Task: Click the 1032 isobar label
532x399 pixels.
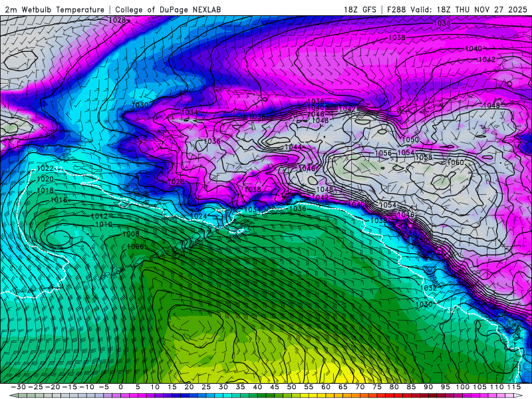Action: pyautogui.click(x=428, y=288)
